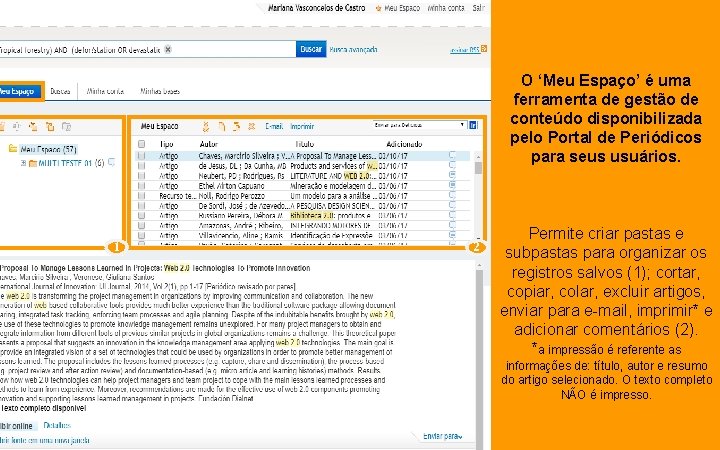Sort list by Tipo column header

(x=166, y=144)
